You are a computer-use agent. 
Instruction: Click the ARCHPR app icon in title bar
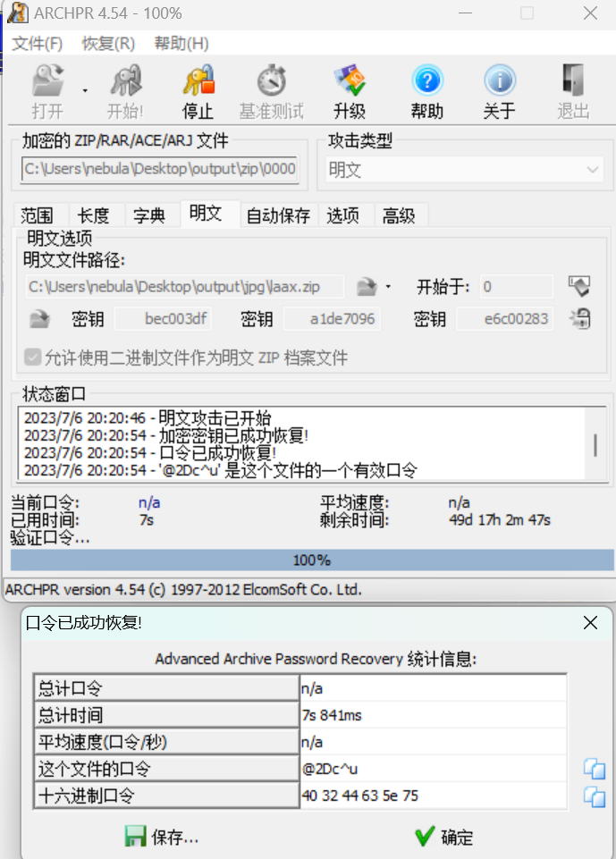pos(18,13)
